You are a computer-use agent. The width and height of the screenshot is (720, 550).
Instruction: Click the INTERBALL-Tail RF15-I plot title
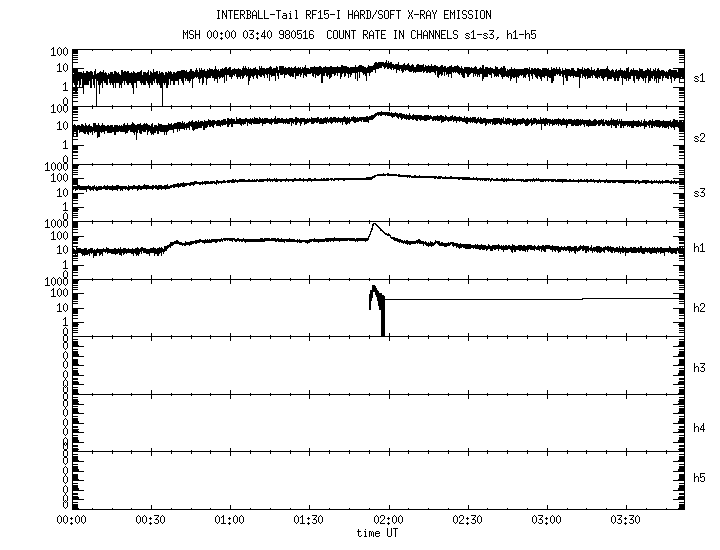pos(353,15)
